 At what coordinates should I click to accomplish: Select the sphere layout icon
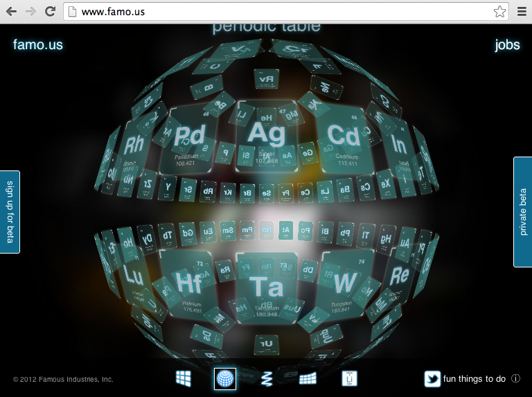point(225,378)
